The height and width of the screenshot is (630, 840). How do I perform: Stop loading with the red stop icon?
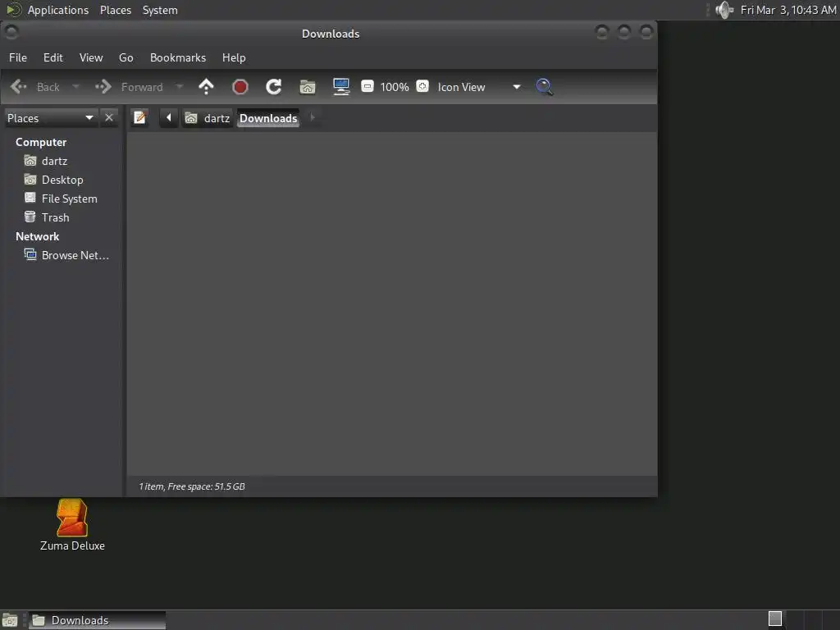240,87
